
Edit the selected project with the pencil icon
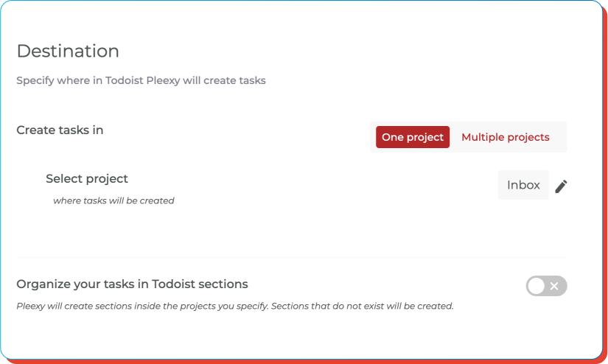561,186
